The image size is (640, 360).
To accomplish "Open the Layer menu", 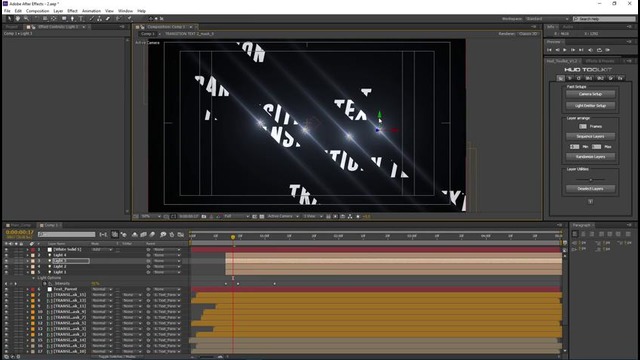I will 58,11.
